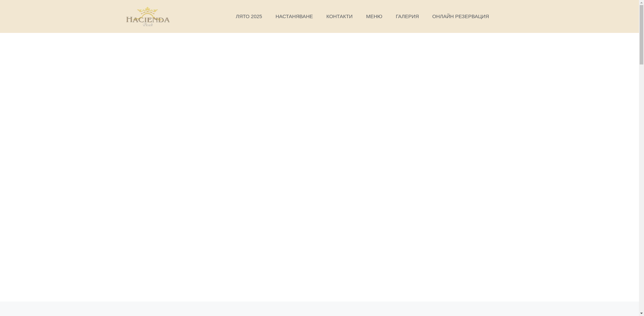The image size is (644, 316).
Task: Select МЕНЮ in the navigation bar
Action: (374, 16)
